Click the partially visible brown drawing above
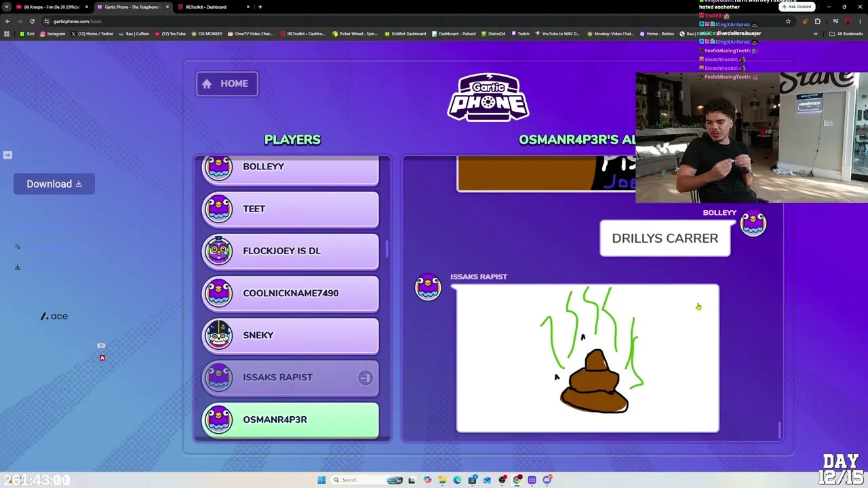The image size is (868, 488). 546,174
